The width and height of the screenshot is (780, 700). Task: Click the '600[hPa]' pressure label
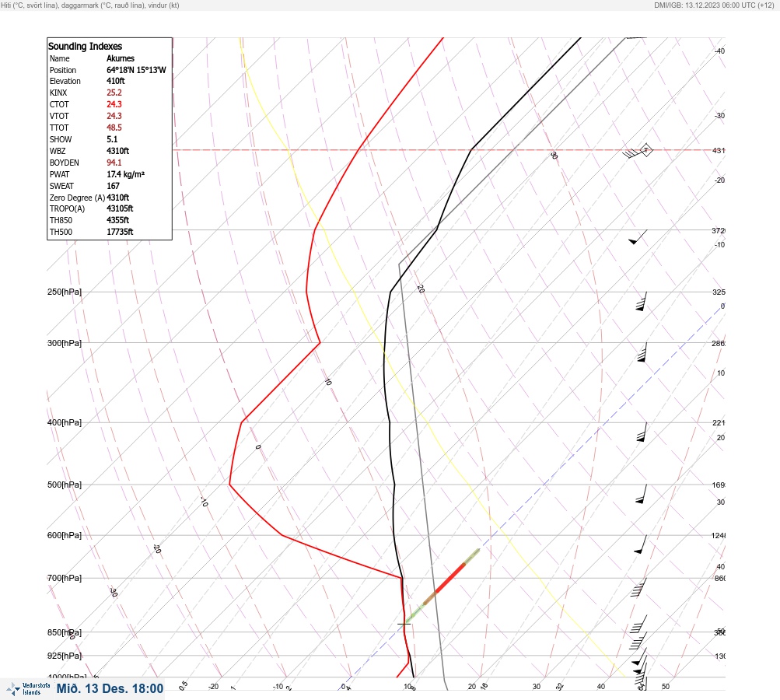pos(65,535)
